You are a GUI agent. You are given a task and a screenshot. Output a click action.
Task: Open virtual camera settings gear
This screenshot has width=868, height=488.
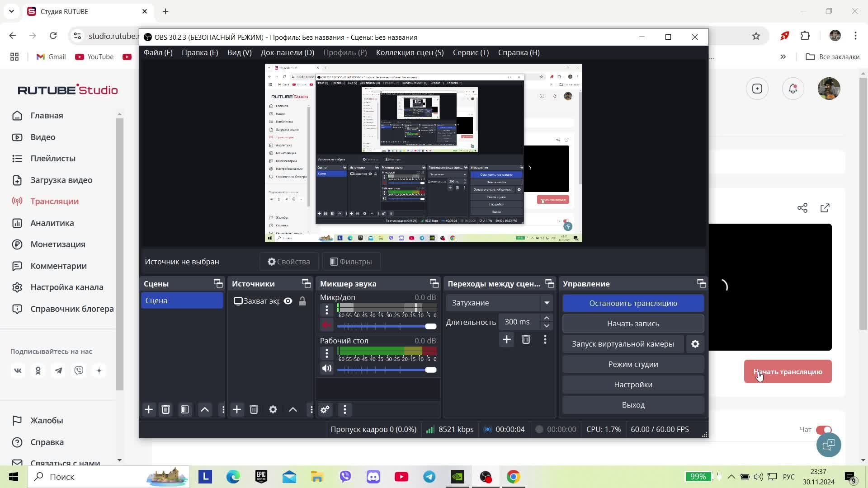[x=695, y=344]
